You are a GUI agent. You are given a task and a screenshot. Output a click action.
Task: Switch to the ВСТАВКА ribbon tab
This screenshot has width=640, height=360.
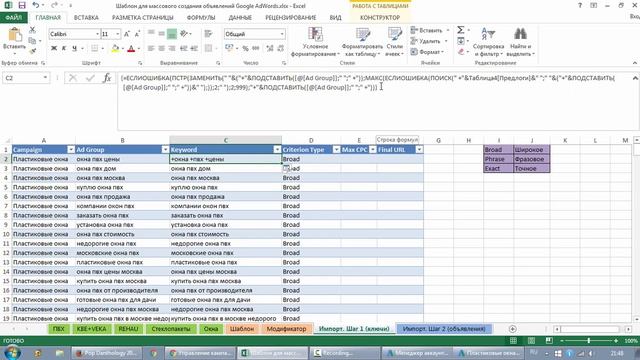(x=86, y=18)
